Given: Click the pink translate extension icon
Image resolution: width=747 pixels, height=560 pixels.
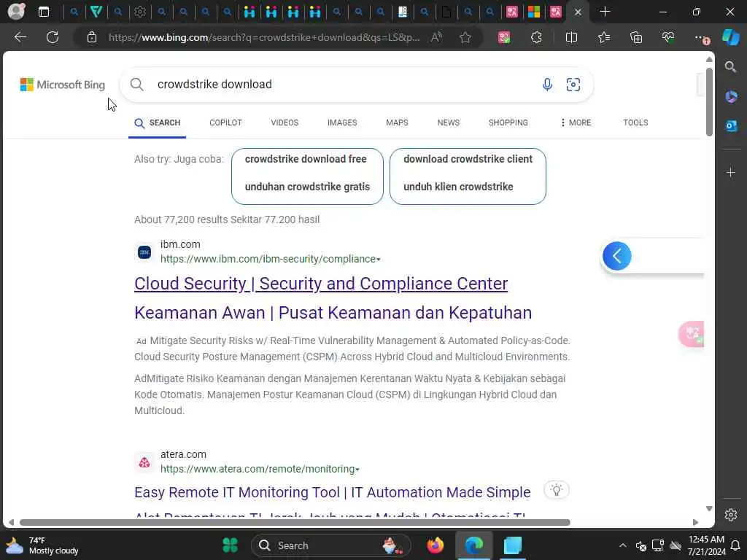Looking at the screenshot, I should pyautogui.click(x=504, y=37).
